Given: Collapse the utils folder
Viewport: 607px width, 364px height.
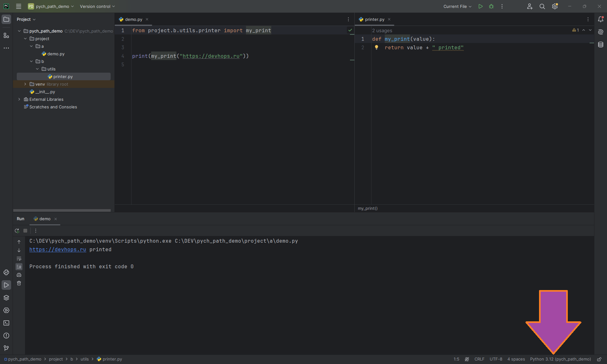Looking at the screenshot, I should coord(37,69).
